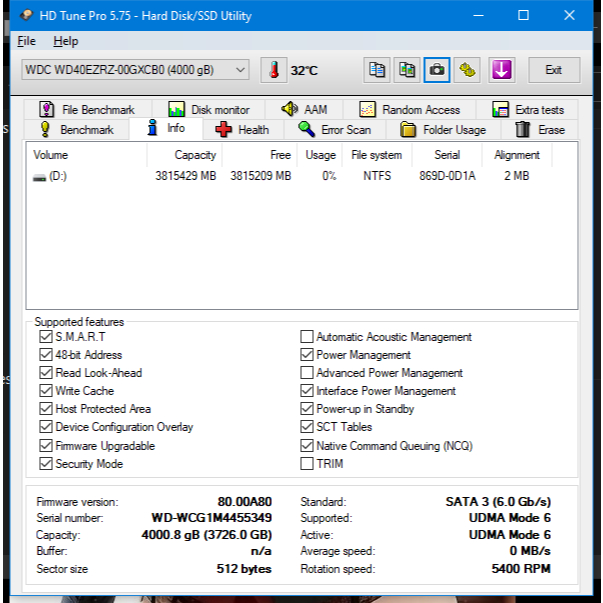Select the (D:) volume row
The height and width of the screenshot is (603, 603).
50,176
